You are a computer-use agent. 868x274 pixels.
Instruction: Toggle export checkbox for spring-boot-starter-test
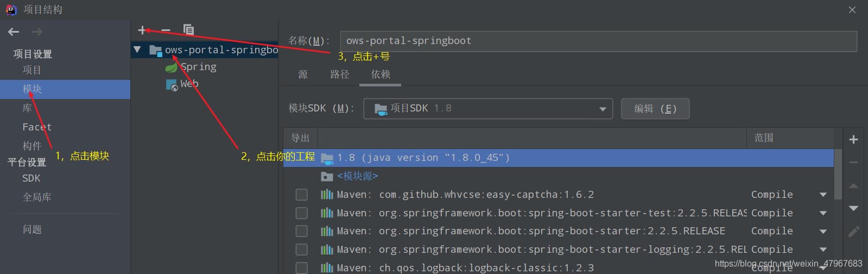pos(301,213)
